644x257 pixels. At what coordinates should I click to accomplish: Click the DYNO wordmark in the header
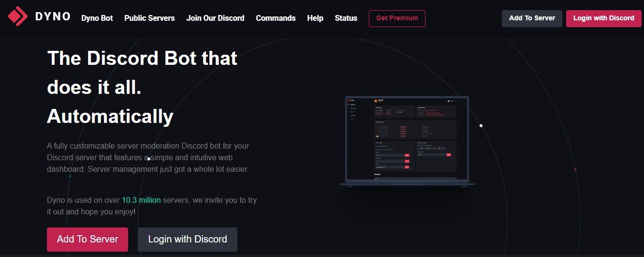tap(53, 17)
